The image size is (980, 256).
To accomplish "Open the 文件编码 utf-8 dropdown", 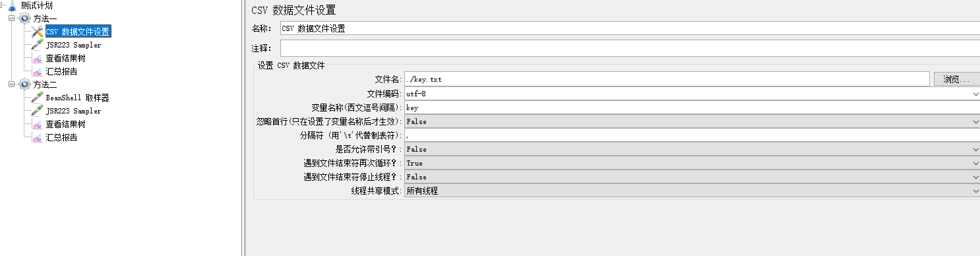I will [692, 94].
